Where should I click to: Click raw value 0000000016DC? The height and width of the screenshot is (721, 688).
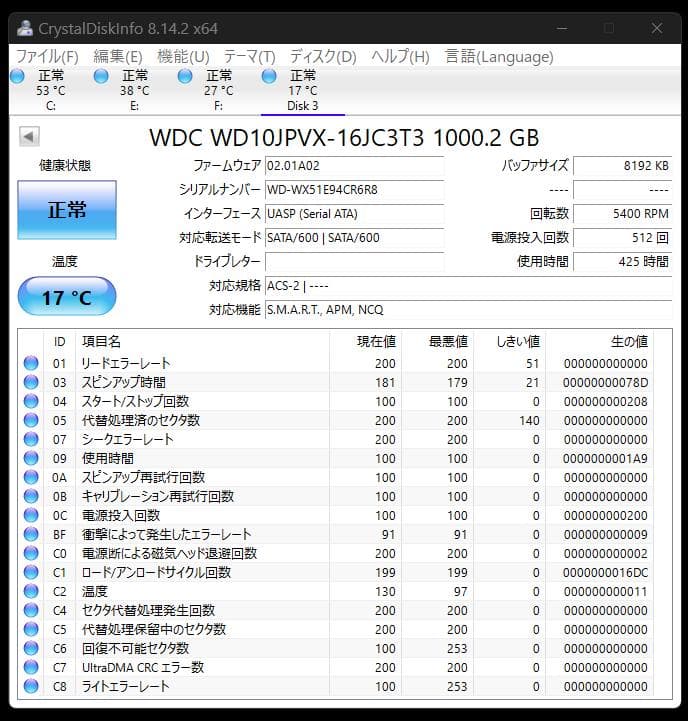(605, 572)
